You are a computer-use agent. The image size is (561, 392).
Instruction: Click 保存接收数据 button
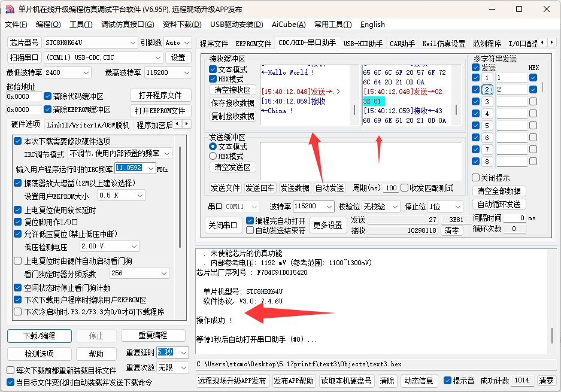(x=232, y=103)
